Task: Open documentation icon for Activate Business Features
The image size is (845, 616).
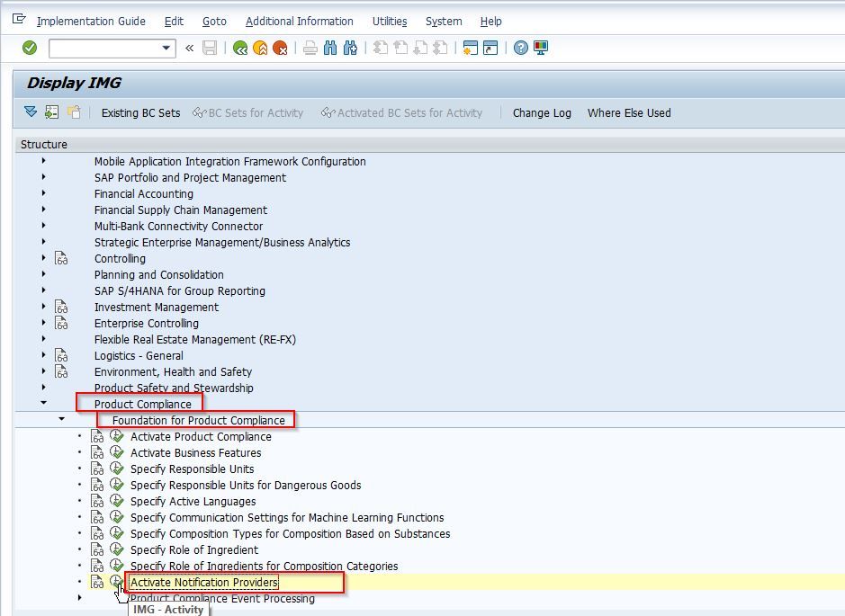Action: tap(97, 453)
